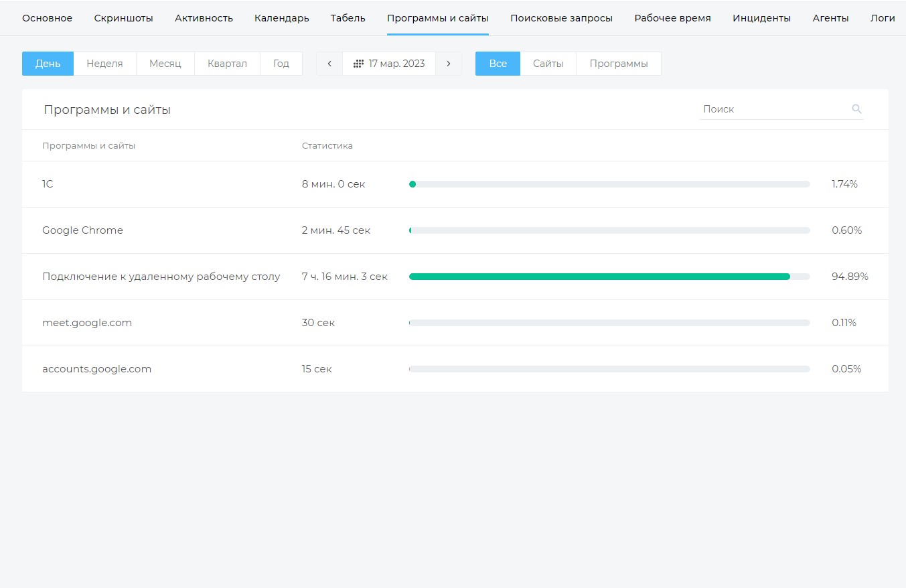Switch to the Скриншоты tab
The image size is (906, 588).
pos(123,18)
